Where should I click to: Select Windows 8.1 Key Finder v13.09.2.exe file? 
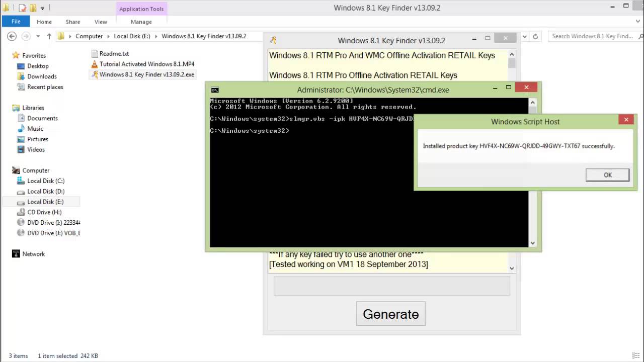coord(142,74)
